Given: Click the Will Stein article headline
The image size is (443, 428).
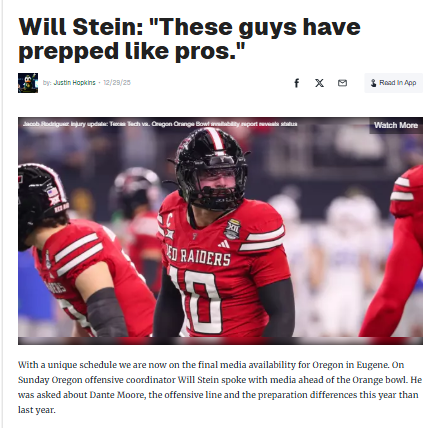Looking at the screenshot, I should tap(189, 39).
